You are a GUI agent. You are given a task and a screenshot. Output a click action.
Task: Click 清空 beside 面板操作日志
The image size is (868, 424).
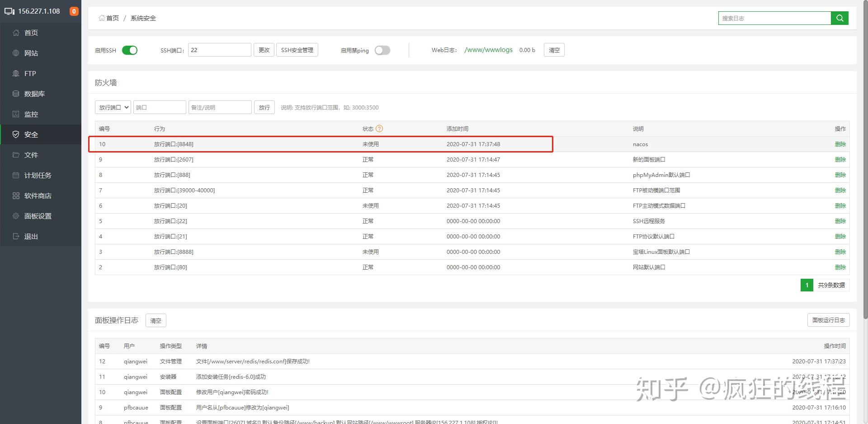pos(156,320)
